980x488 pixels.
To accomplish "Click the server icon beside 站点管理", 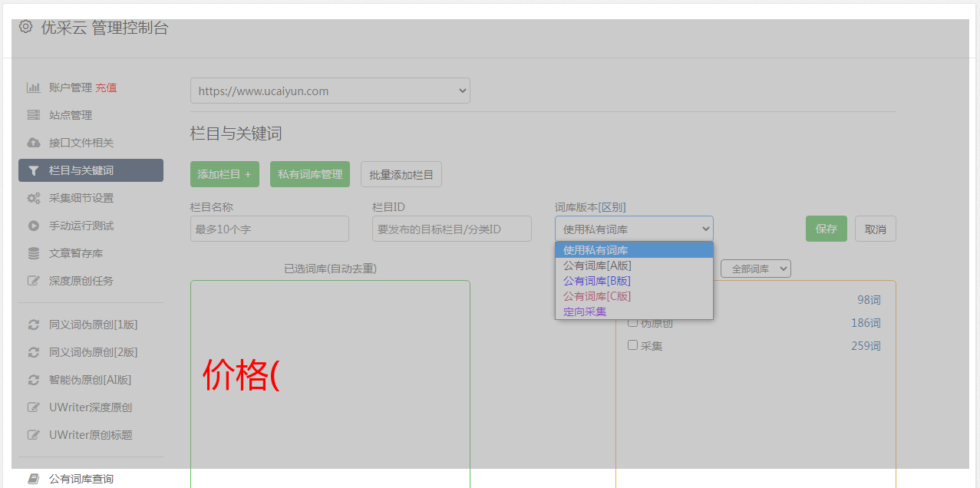I will [33, 115].
